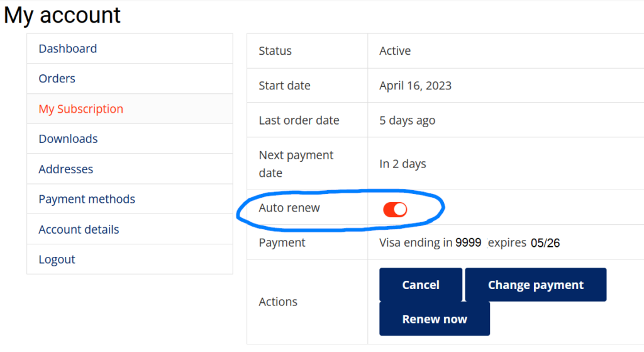Viewport: 644px width, 352px height.
Task: Open the Dashboard page in sidebar
Action: pos(68,48)
